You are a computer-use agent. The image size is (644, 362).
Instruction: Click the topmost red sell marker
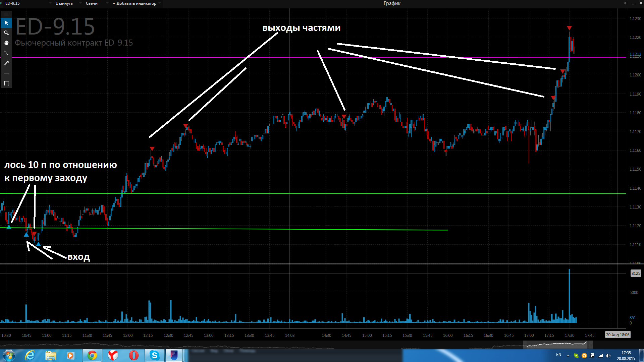click(569, 28)
